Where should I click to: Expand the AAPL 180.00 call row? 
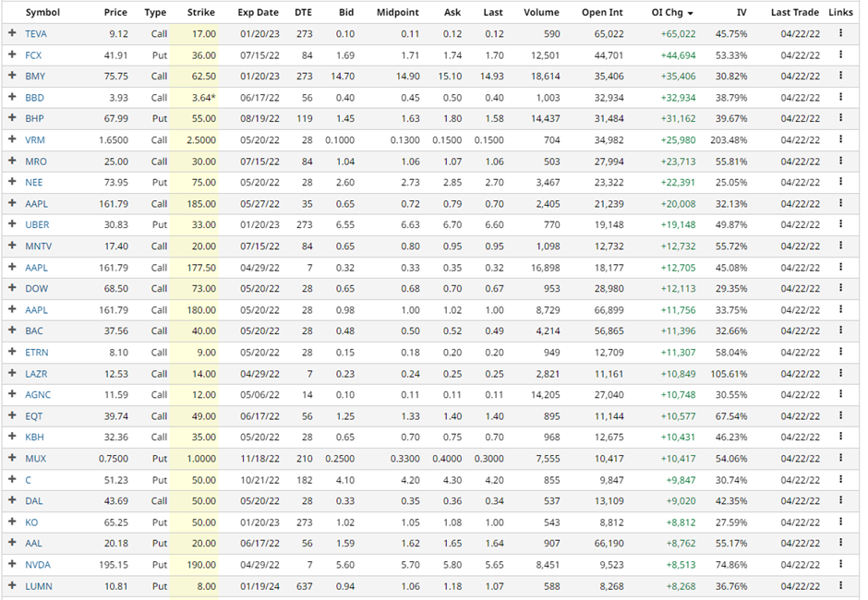coord(12,309)
